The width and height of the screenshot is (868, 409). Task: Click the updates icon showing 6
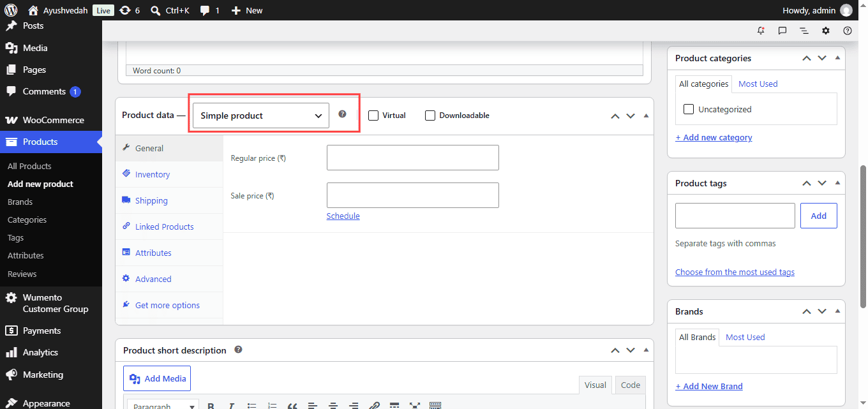coord(130,10)
